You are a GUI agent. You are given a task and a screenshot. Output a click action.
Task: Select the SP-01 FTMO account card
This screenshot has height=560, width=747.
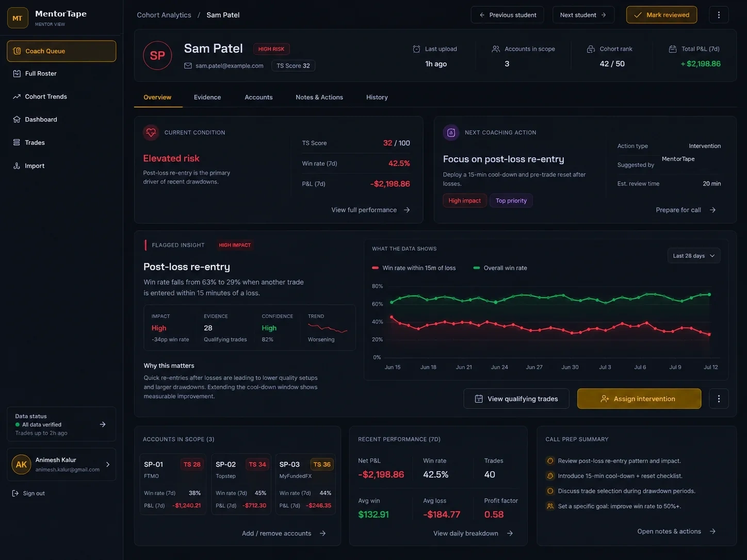pyautogui.click(x=172, y=484)
